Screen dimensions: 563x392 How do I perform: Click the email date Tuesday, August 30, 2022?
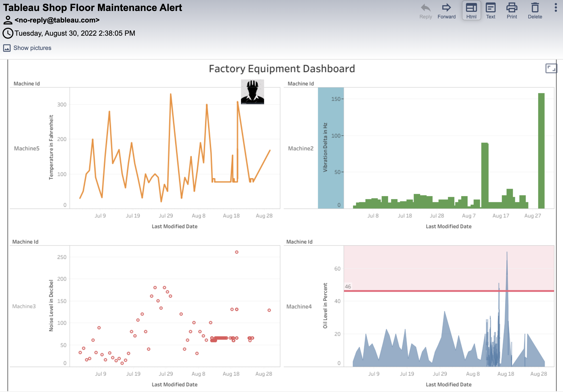point(75,33)
